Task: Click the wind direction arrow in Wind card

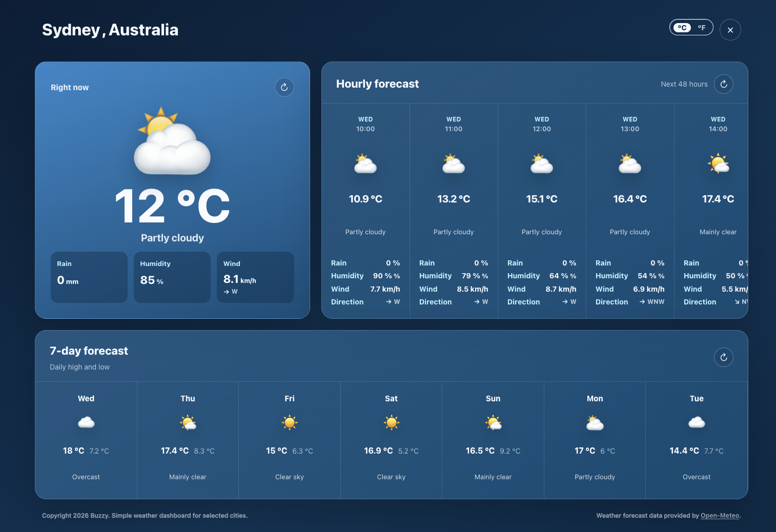Action: 227,292
